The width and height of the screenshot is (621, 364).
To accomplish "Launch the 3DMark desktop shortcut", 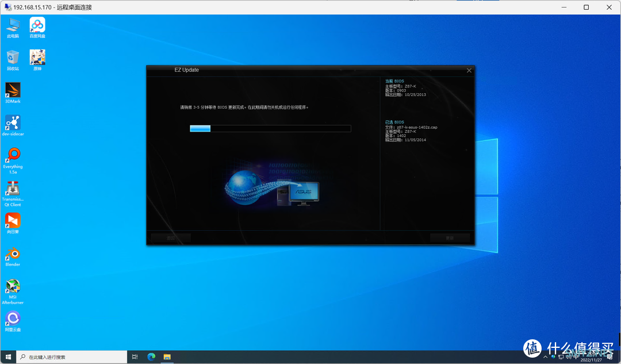I will 13,93.
